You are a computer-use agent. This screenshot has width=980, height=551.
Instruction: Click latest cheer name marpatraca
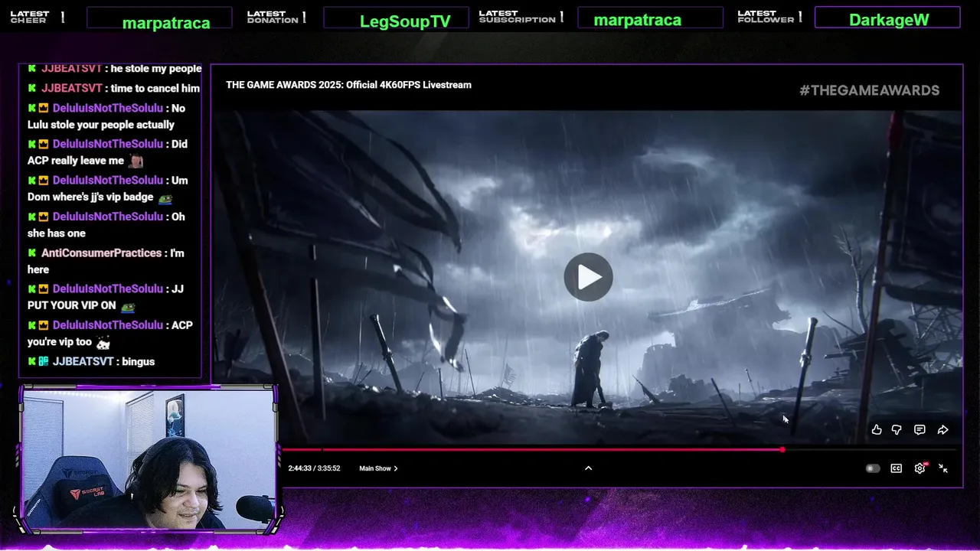click(166, 22)
